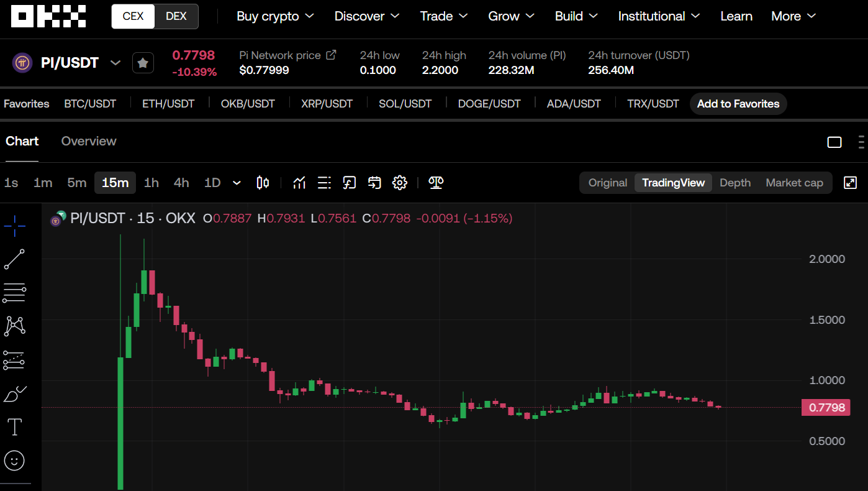Switch to the Overview tab
Image resolution: width=868 pixels, height=491 pixels.
pyautogui.click(x=89, y=141)
